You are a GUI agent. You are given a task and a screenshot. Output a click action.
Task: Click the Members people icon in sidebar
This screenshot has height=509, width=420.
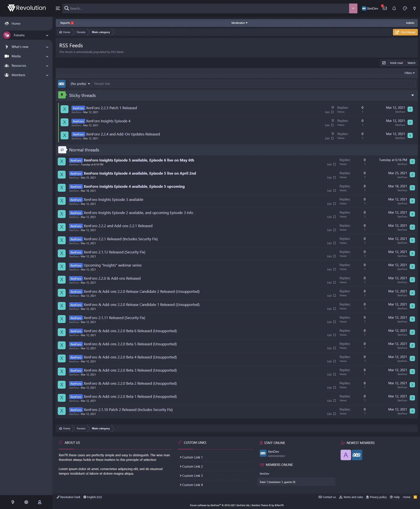(x=7, y=75)
